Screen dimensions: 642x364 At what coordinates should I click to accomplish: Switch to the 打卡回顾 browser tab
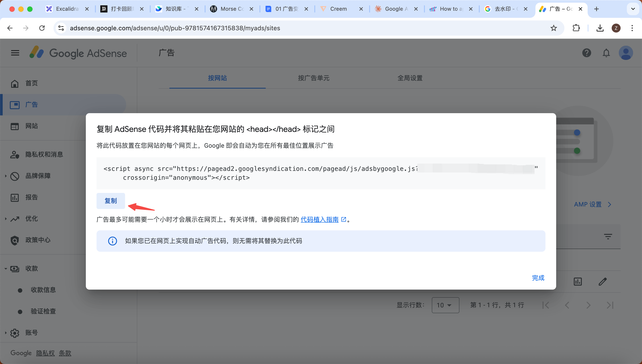(x=122, y=9)
